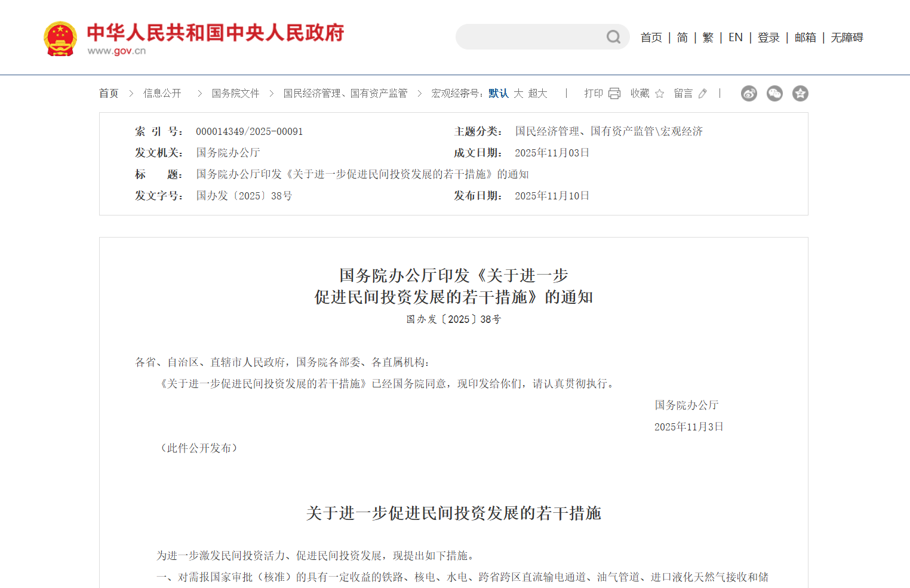
Task: Open the 邮箱 mailbox link
Action: click(x=805, y=38)
